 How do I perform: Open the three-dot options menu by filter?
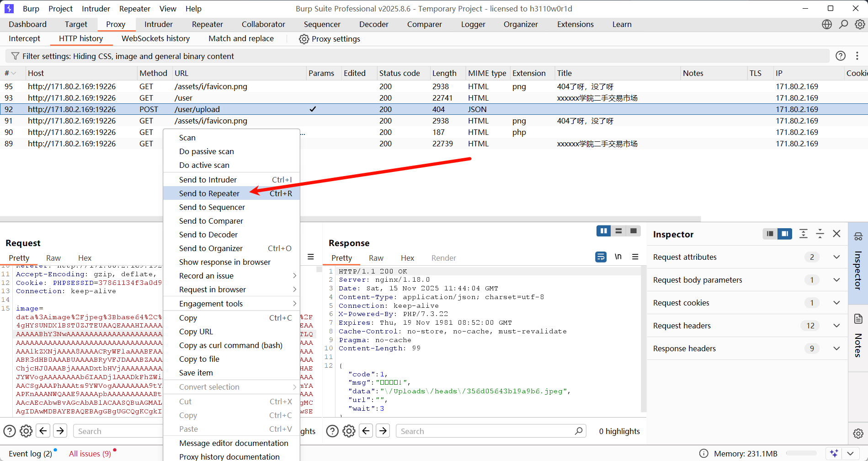[x=857, y=56]
